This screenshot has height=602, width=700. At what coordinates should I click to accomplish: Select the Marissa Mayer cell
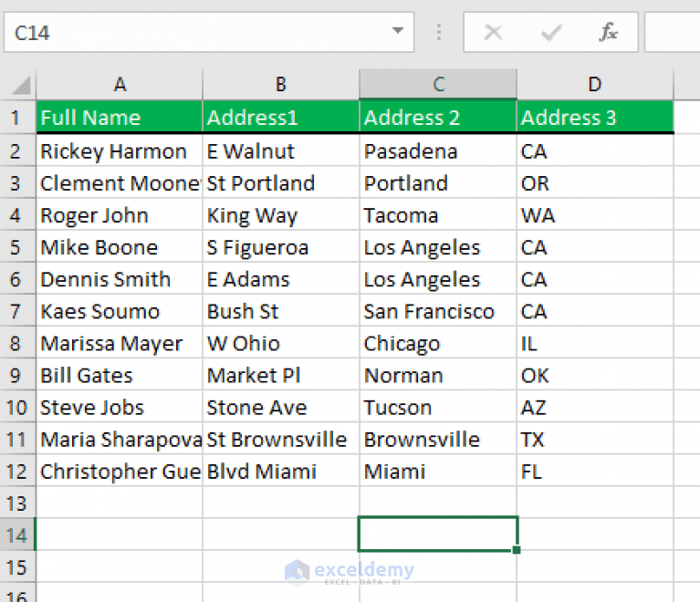120,343
